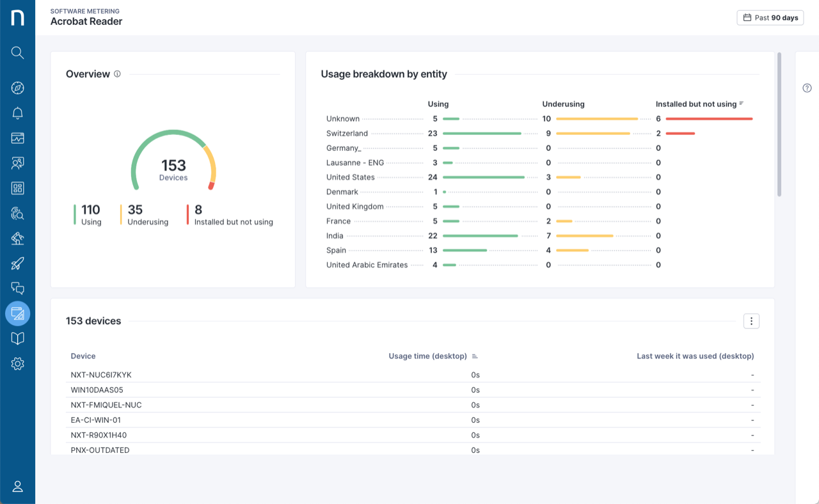Open the alerts bell icon

[17, 113]
